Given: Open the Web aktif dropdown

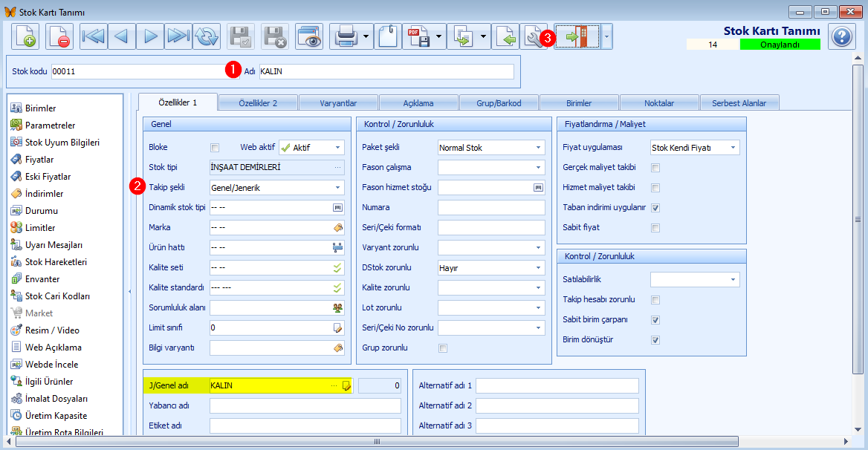Looking at the screenshot, I should click(x=337, y=148).
